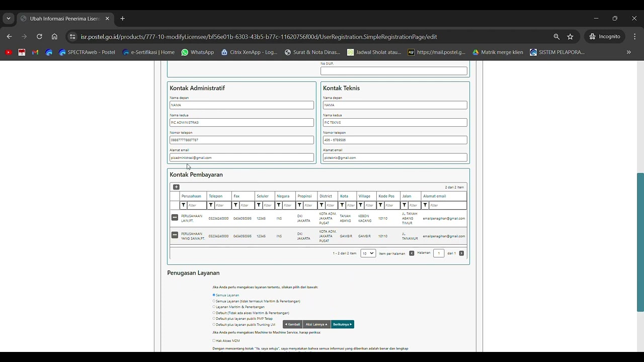Select Default plus layanan publik Trunking LM
Viewport: 644px width, 362px height.
(x=214, y=324)
